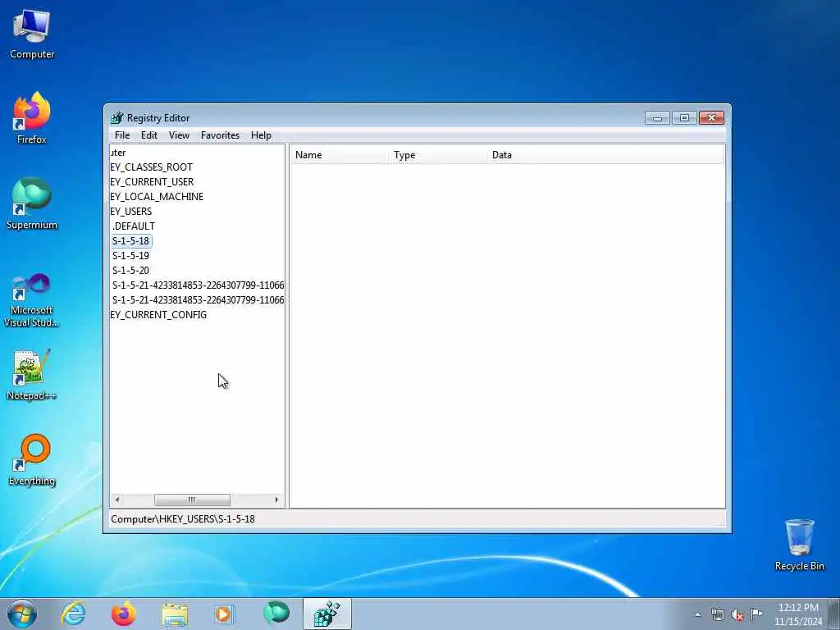Open the Edit menu
This screenshot has width=840, height=630.
(x=149, y=135)
